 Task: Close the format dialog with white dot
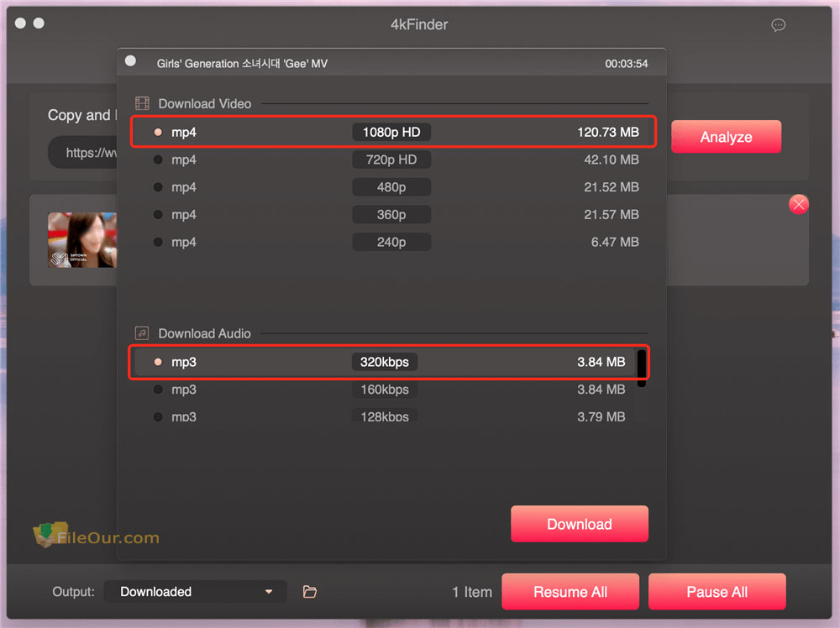pyautogui.click(x=130, y=60)
